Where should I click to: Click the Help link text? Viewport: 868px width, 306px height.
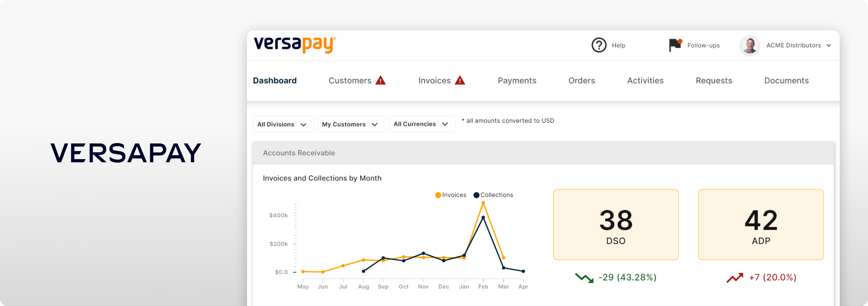pyautogui.click(x=618, y=46)
